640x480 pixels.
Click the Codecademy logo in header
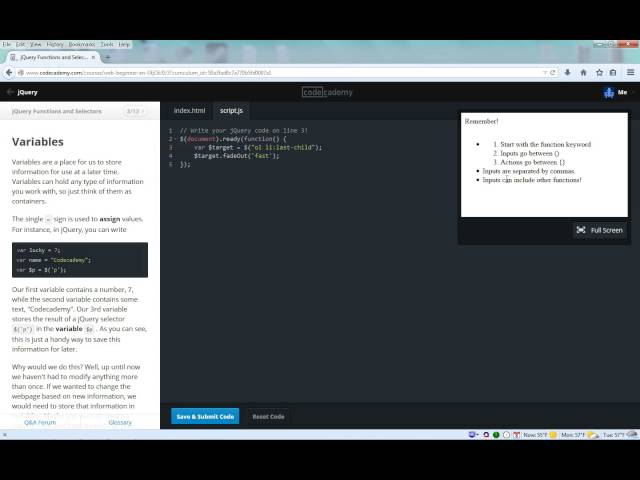(327, 92)
